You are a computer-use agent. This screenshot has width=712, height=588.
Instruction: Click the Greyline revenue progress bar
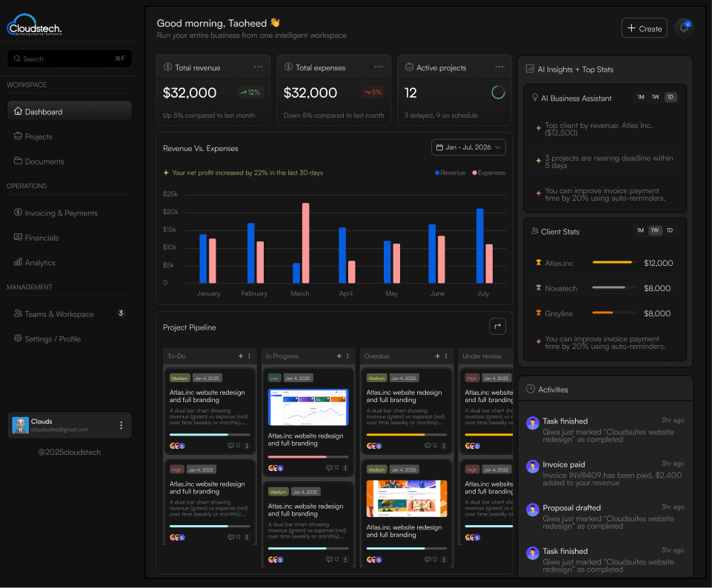614,313
